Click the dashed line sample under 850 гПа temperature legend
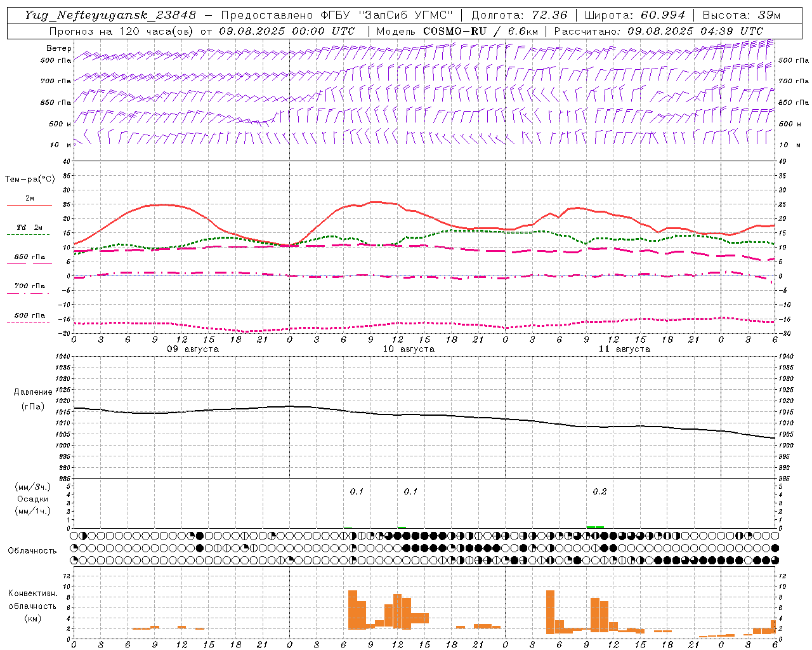Viewport: 812px width, 650px height. (x=29, y=263)
